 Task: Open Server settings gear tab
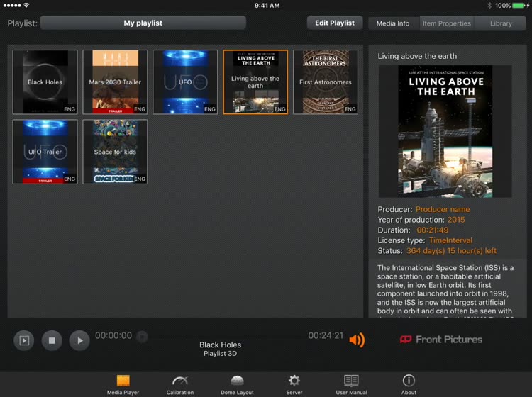294,384
